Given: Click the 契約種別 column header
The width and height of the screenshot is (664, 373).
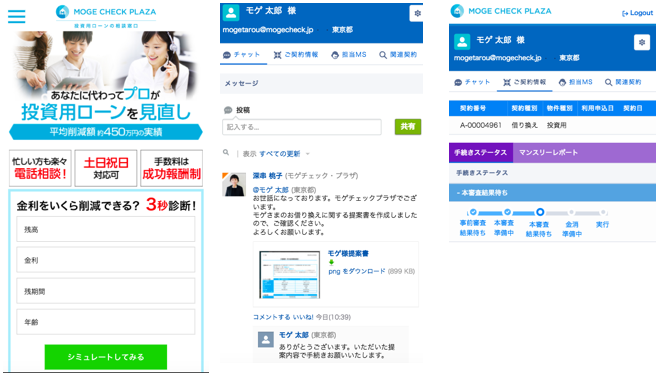Looking at the screenshot, I should tap(524, 108).
